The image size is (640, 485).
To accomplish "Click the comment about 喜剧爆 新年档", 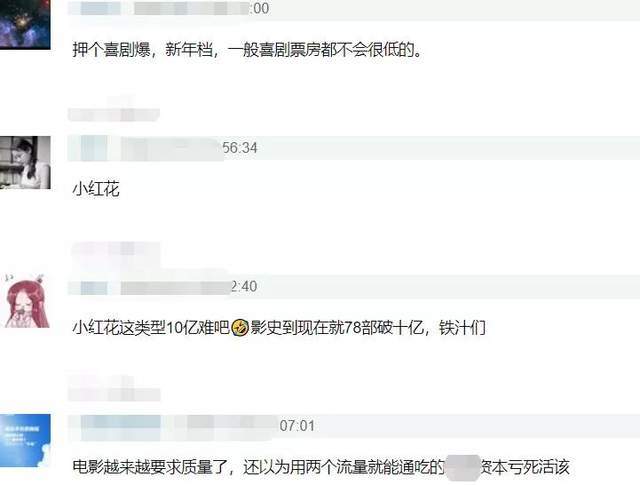I will point(247,50).
